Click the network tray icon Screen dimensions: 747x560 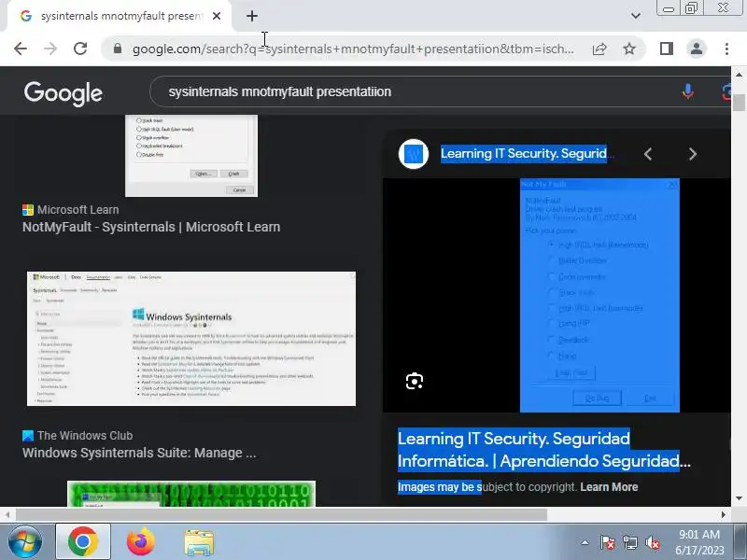point(629,542)
